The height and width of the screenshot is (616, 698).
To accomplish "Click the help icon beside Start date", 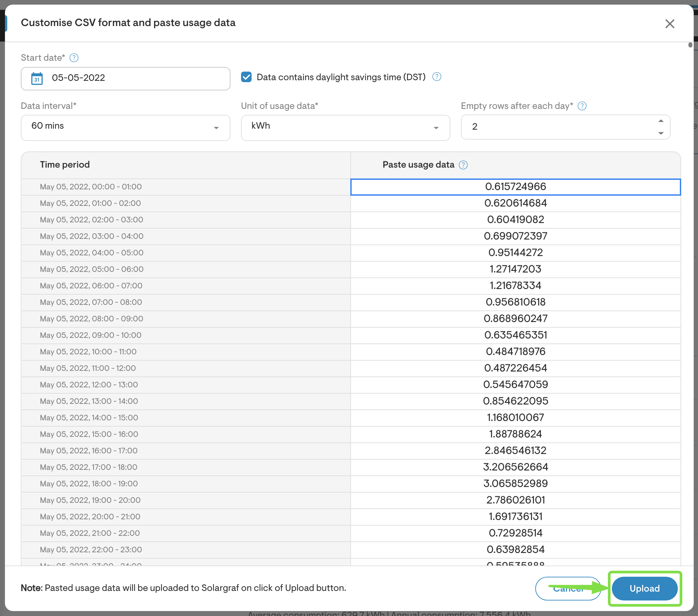I will [x=74, y=58].
